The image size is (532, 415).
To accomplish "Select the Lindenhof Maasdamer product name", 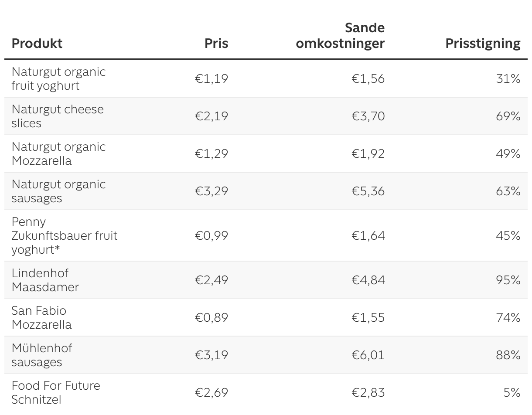I will point(45,280).
